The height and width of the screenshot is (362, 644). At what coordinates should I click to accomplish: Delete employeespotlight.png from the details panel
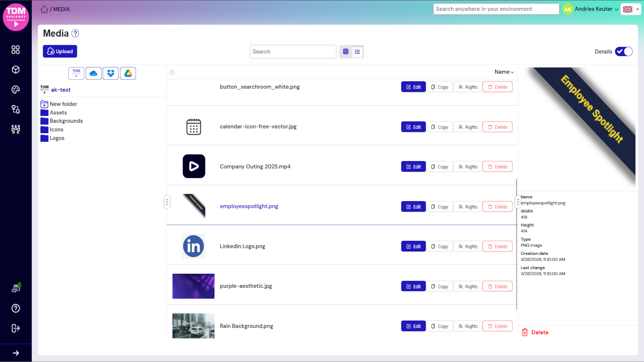pyautogui.click(x=535, y=332)
